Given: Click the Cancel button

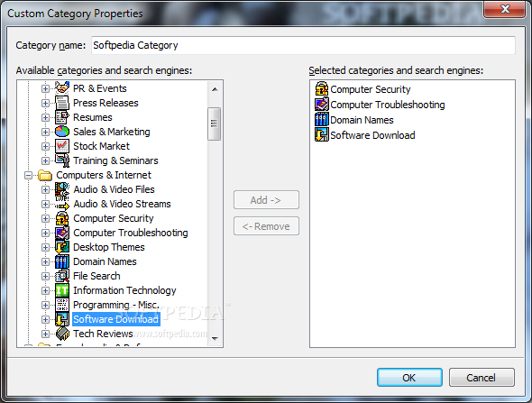Looking at the screenshot, I should click(482, 378).
